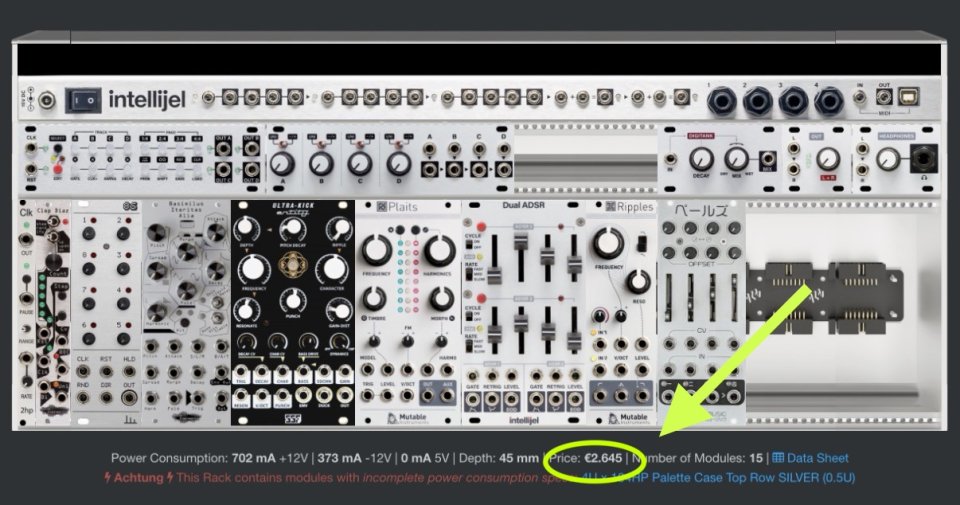Click the Plaits TIMBRE knob
Viewport: 960px width, 505px height.
pos(375,299)
